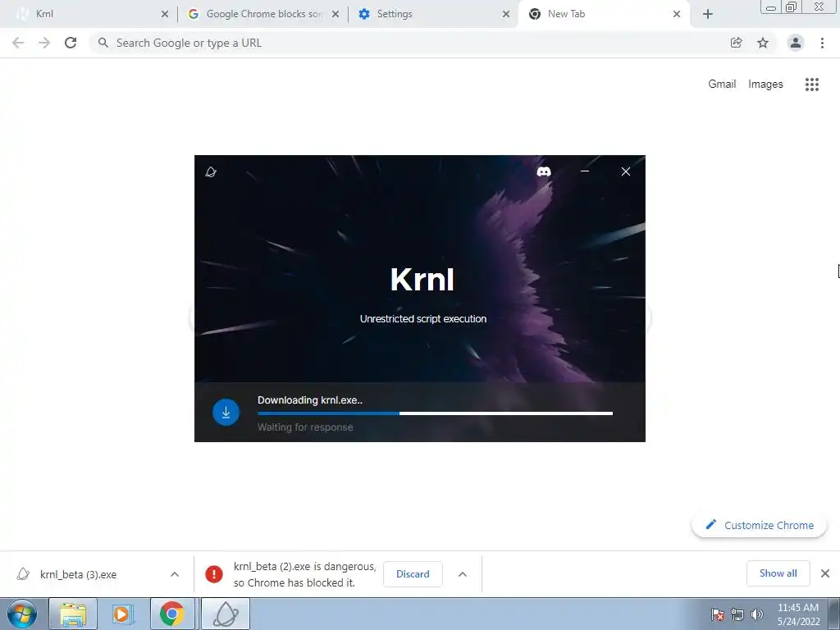Click the 'Downloading krnl.exe..' status text

click(309, 400)
